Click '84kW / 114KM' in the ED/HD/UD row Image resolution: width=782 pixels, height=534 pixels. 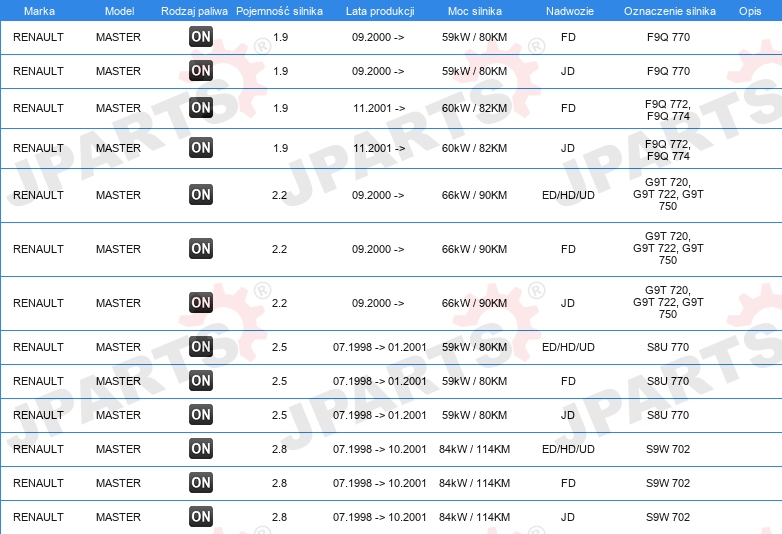pyautogui.click(x=474, y=449)
